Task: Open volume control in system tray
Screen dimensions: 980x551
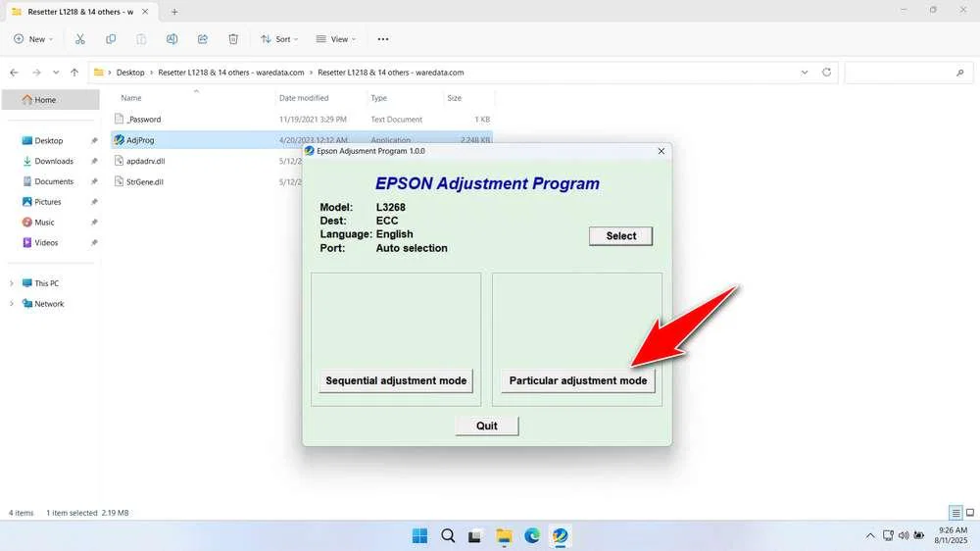Action: [904, 536]
